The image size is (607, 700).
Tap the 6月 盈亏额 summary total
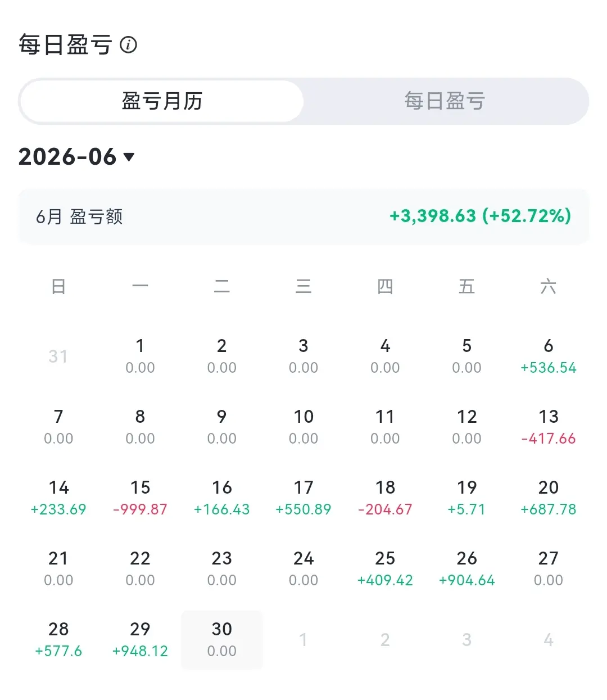pyautogui.click(x=481, y=216)
